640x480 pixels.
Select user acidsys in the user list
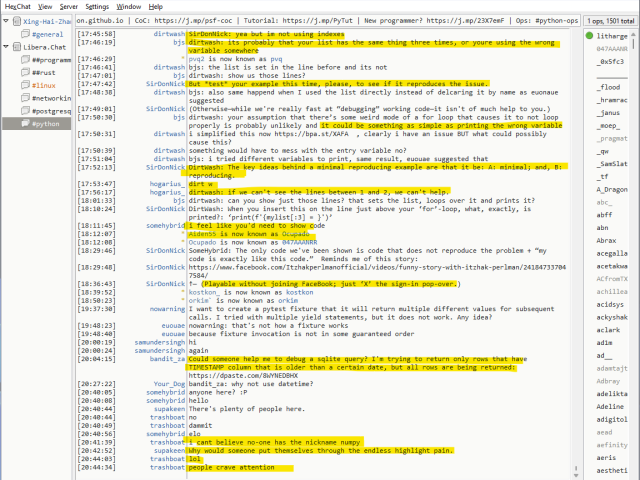click(610, 304)
